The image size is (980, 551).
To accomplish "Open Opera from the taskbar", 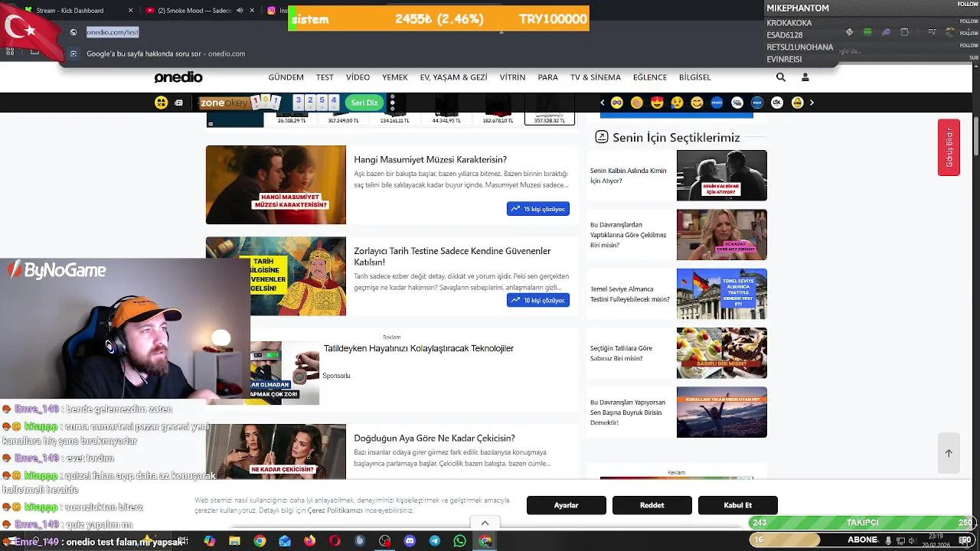I will point(335,541).
